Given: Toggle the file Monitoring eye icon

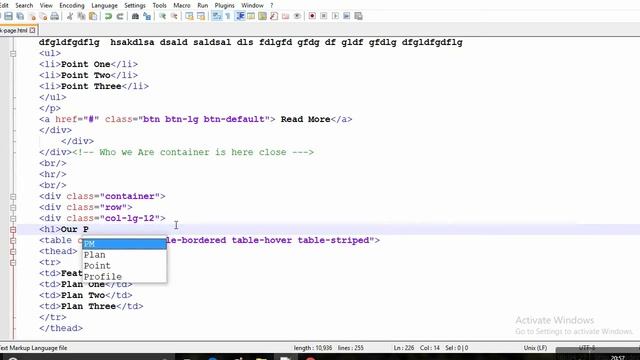Looking at the screenshot, I should point(297,16).
